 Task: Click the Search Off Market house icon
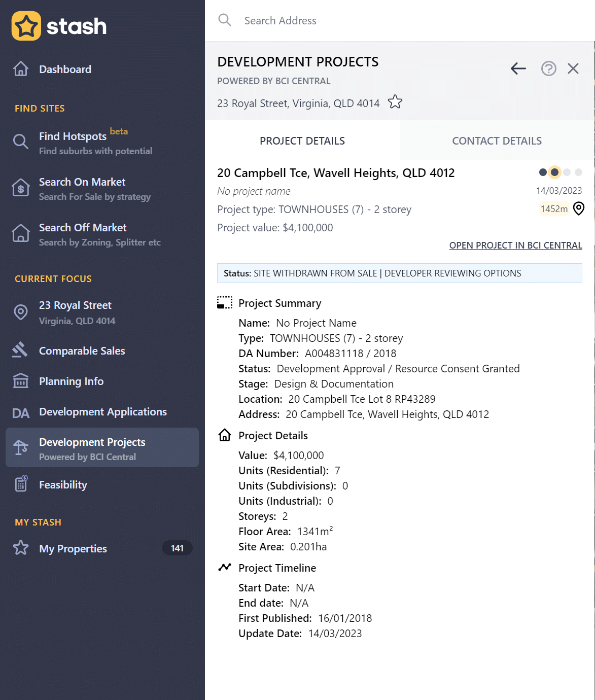coord(21,233)
